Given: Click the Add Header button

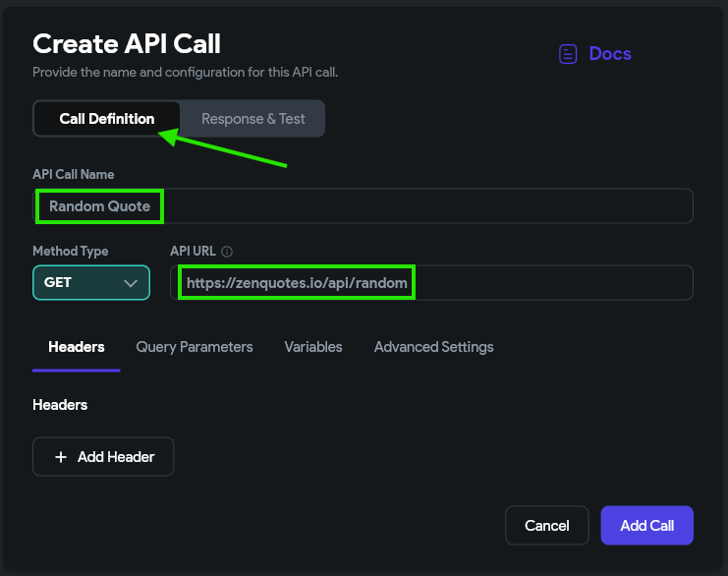Looking at the screenshot, I should [x=103, y=457].
